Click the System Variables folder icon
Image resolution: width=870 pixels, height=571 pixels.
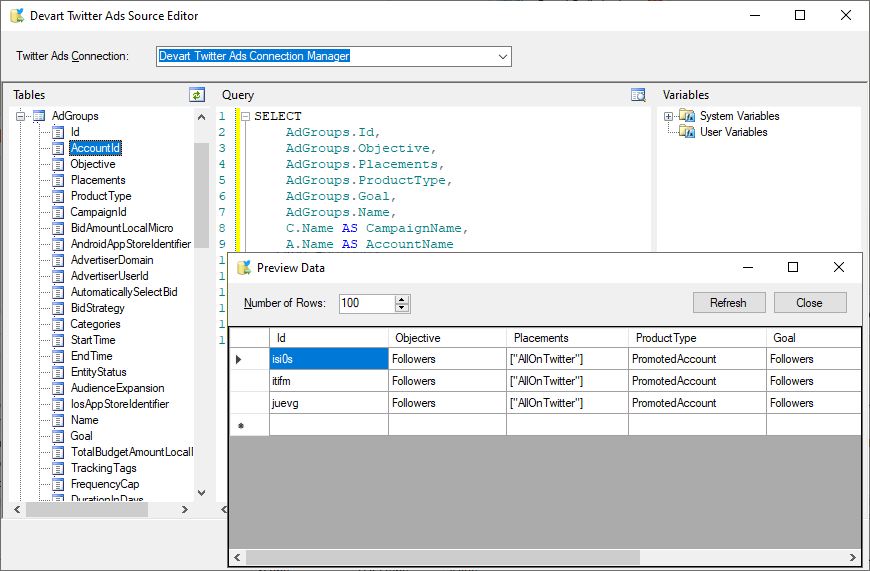pyautogui.click(x=687, y=116)
